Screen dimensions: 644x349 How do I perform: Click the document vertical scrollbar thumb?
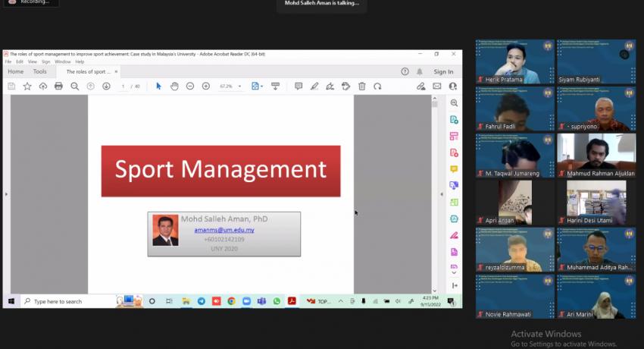(x=435, y=104)
